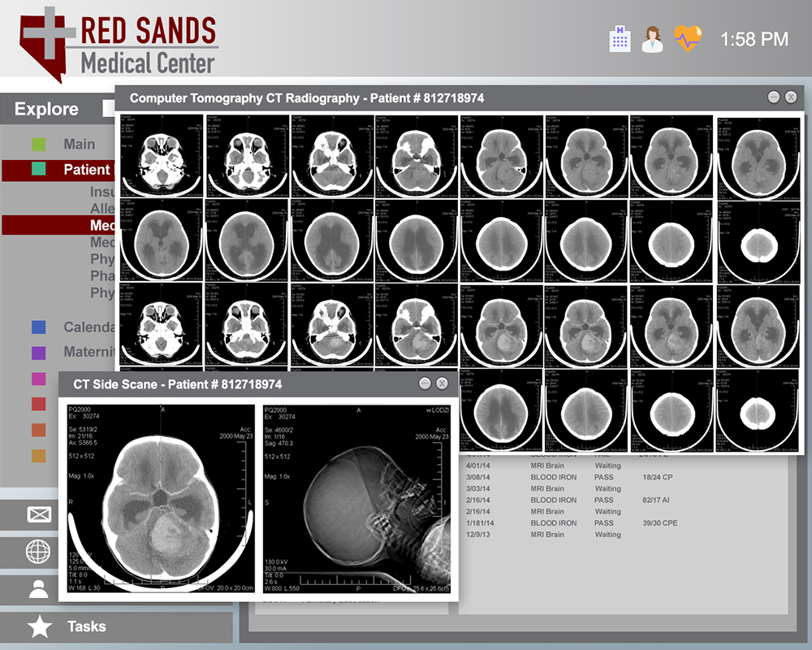Click the sagittal skull side scan image
Image resolution: width=812 pixels, height=650 pixels.
pyautogui.click(x=356, y=500)
